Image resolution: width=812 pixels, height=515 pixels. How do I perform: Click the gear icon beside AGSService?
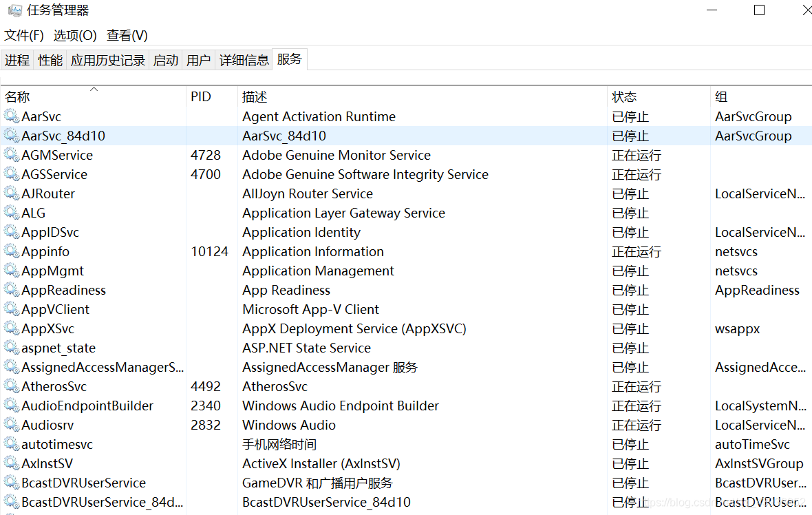[x=12, y=174]
